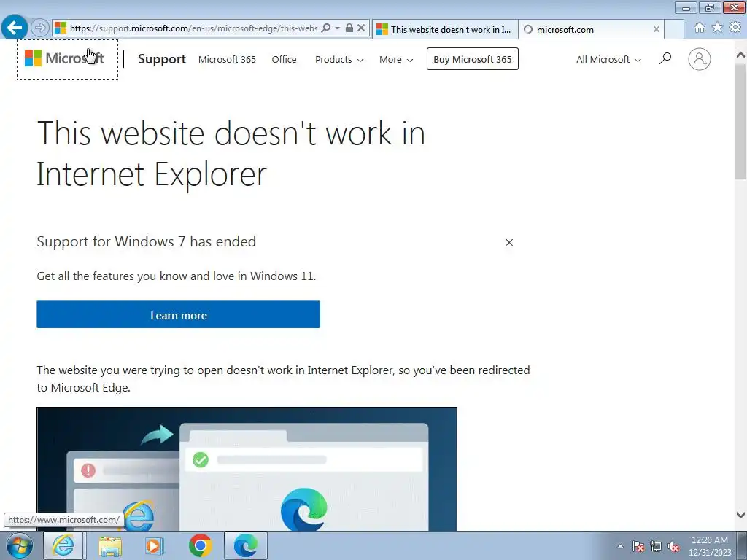Expand the Products dropdown menu
The height and width of the screenshot is (560, 747).
click(x=339, y=60)
